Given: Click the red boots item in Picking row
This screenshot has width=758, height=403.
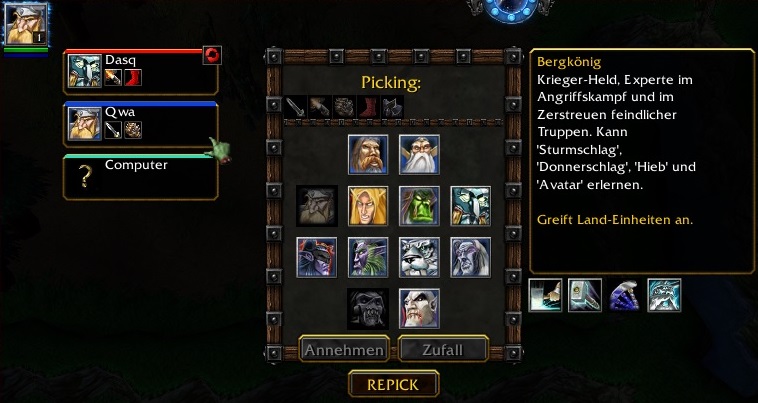Looking at the screenshot, I should (x=368, y=107).
